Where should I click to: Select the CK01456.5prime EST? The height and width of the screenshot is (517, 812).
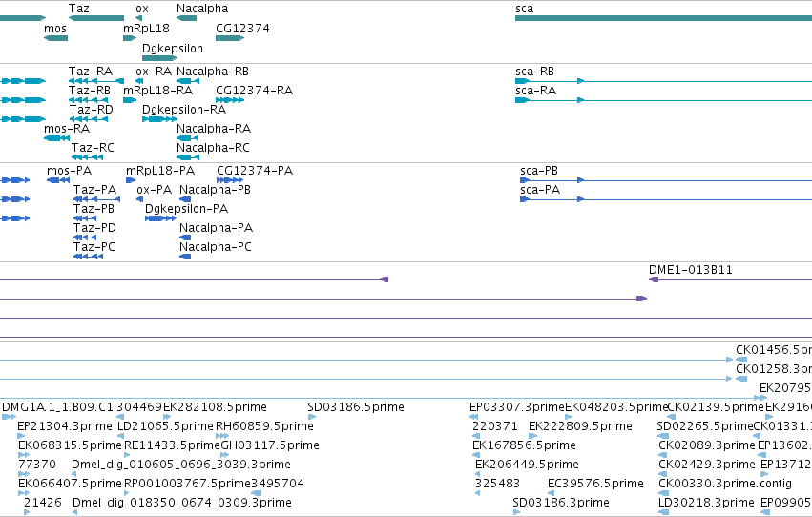coord(741,360)
